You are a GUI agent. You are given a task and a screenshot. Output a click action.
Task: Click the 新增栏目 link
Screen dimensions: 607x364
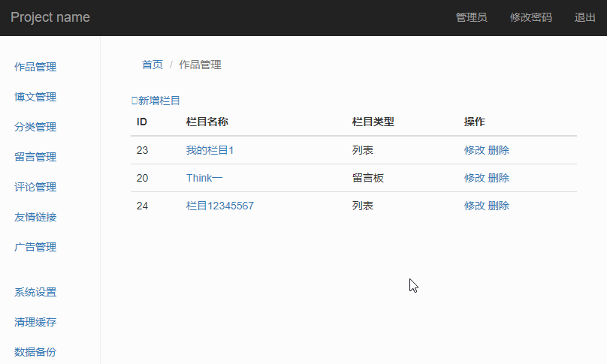(159, 101)
